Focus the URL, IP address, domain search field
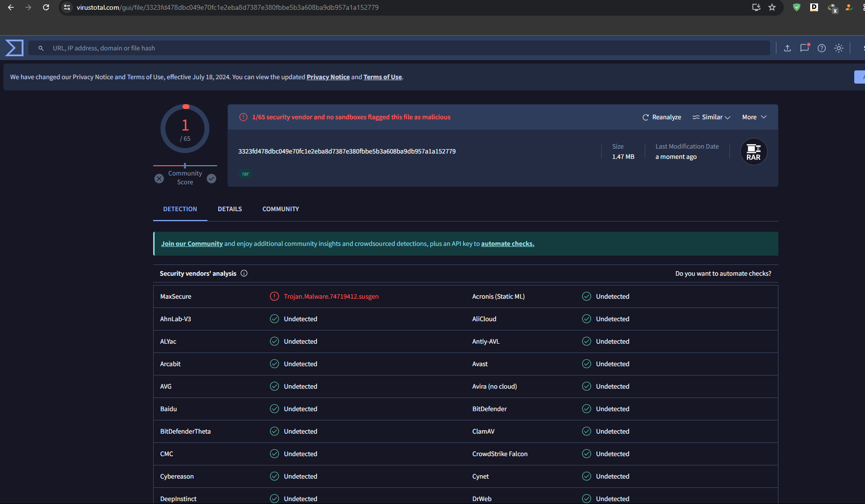865x504 pixels. click(x=399, y=48)
